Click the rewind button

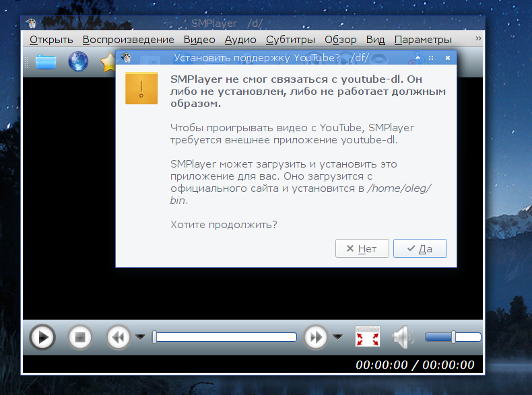click(x=119, y=337)
